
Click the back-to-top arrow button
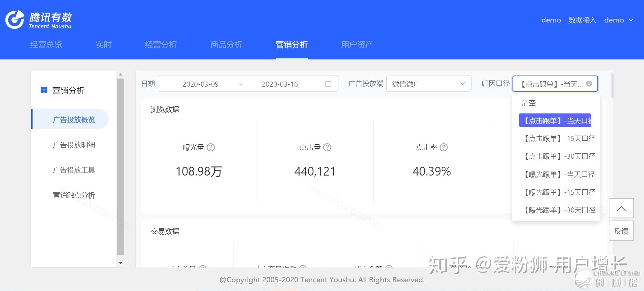[x=621, y=208]
